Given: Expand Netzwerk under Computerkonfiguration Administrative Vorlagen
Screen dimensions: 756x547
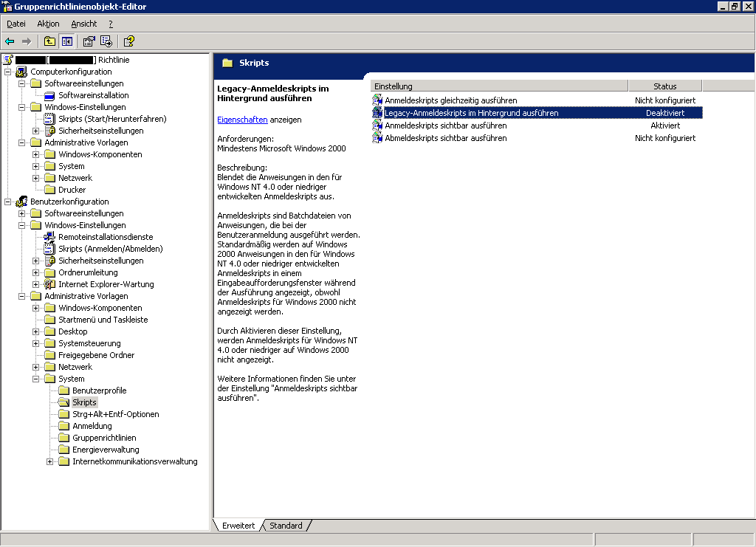Looking at the screenshot, I should [x=35, y=179].
